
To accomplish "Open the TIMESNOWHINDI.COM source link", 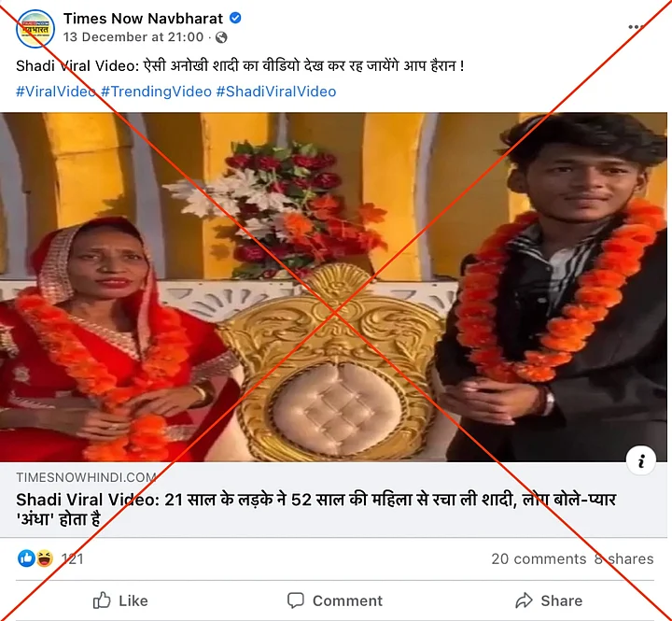I will [x=86, y=477].
